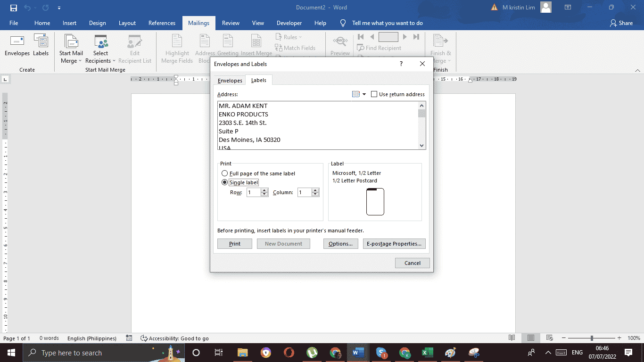This screenshot has width=644, height=362.
Task: Go to last record arrow
Action: coord(416,37)
